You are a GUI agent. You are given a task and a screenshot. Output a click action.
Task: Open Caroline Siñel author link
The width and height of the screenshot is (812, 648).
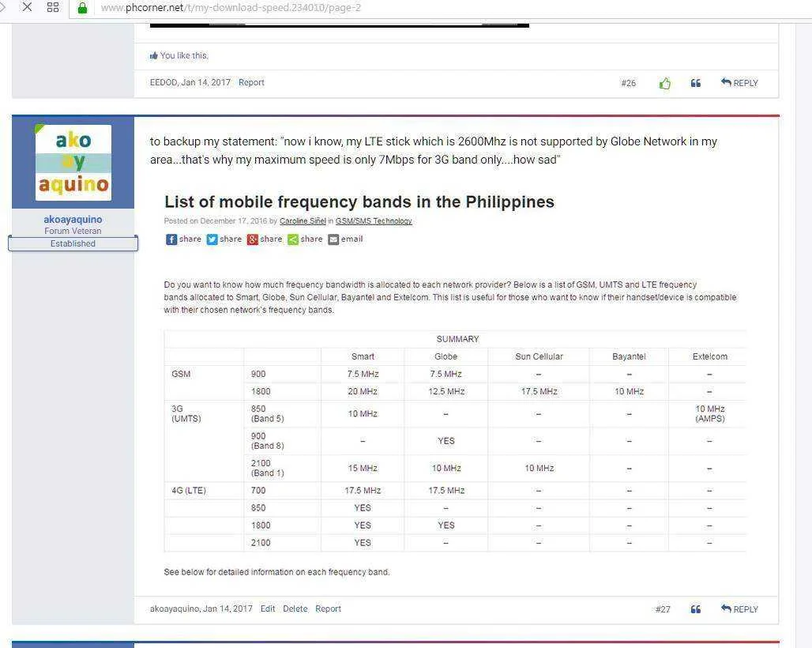[303, 221]
